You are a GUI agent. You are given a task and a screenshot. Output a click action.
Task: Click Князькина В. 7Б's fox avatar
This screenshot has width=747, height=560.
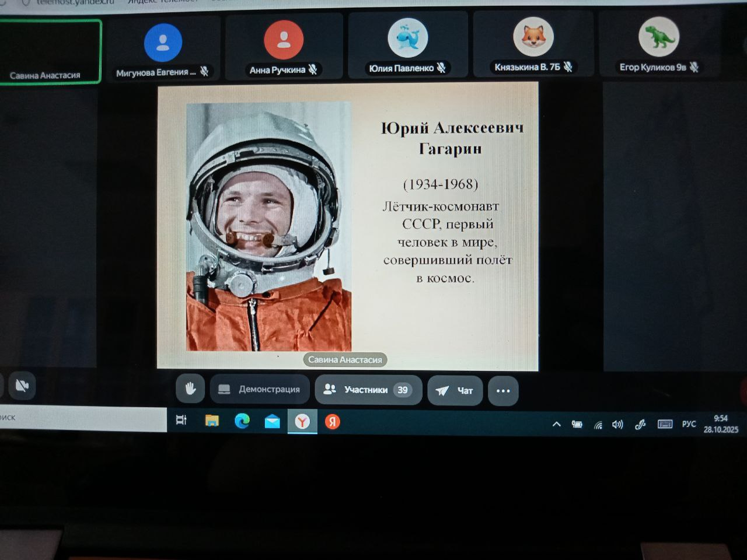[533, 37]
